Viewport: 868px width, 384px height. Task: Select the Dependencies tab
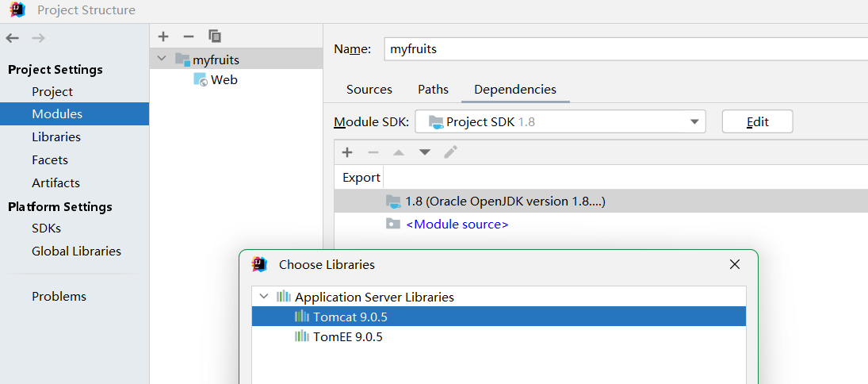(515, 89)
